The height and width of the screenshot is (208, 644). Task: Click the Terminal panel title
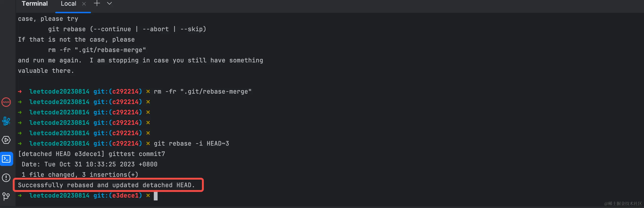34,4
